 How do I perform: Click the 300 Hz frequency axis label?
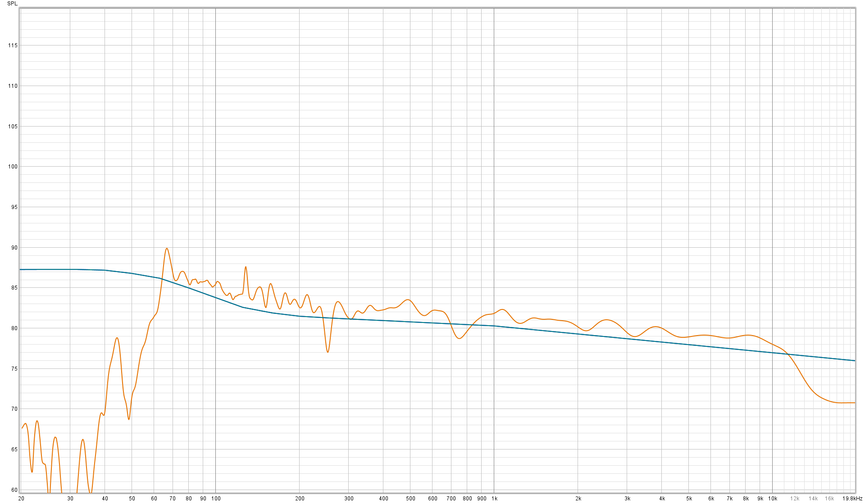coord(349,499)
